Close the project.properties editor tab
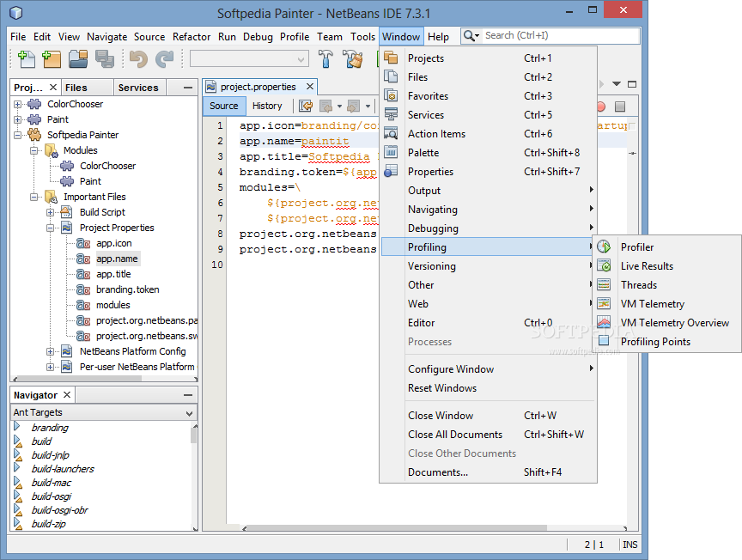Screen dimensions: 742x560 [309, 87]
